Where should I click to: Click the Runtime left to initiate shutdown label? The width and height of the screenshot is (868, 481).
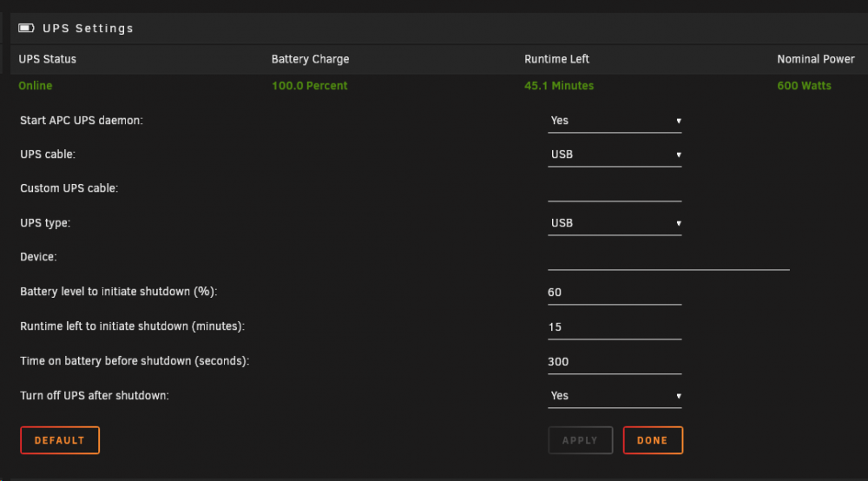pyautogui.click(x=132, y=326)
